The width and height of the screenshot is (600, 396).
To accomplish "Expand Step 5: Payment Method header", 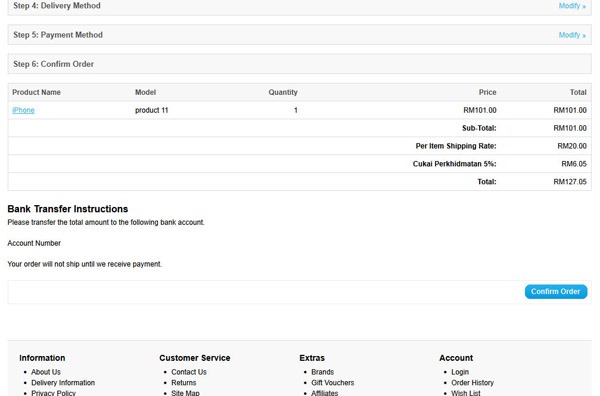I will (x=299, y=35).
